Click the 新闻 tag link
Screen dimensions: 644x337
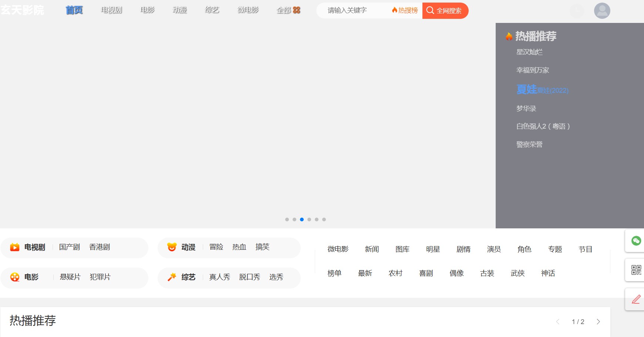[x=372, y=249]
